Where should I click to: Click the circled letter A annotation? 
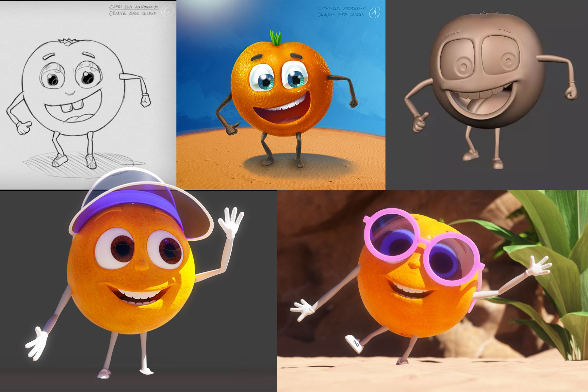pyautogui.click(x=374, y=12)
